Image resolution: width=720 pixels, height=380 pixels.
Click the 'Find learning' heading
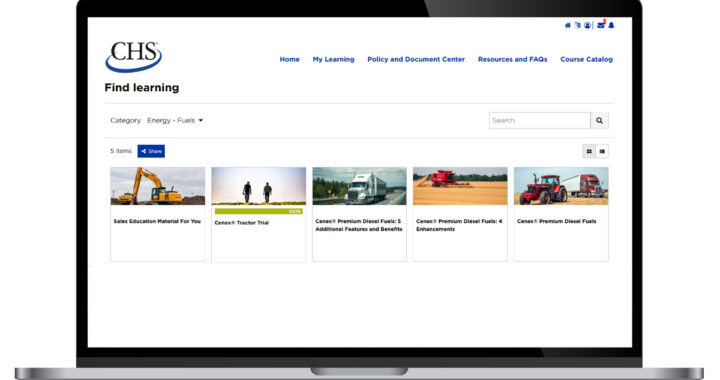142,88
